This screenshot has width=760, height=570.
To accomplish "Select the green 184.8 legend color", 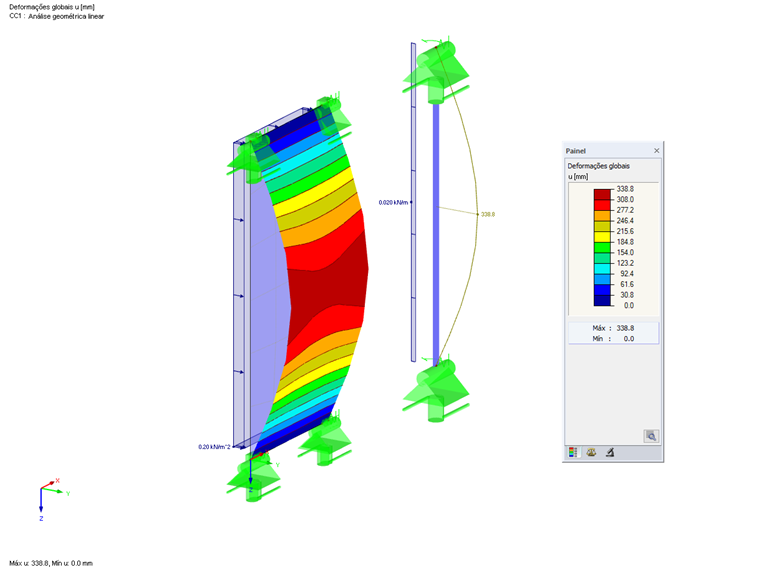I will click(x=602, y=247).
